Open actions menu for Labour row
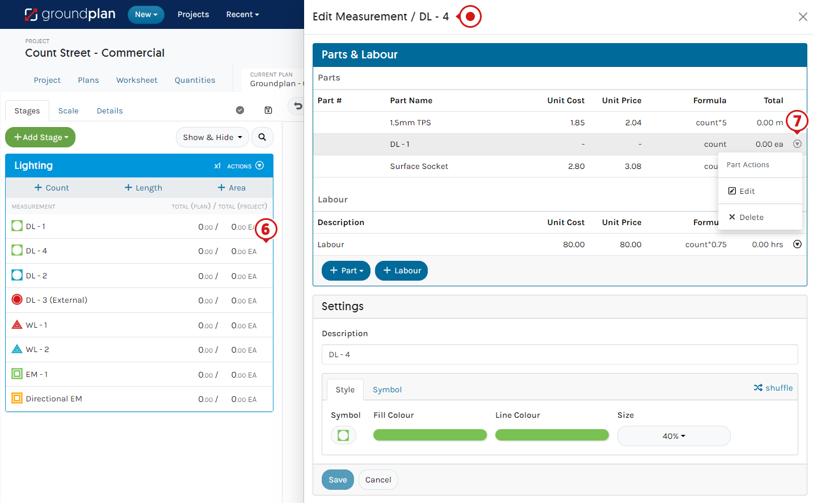Image resolution: width=817 pixels, height=504 pixels. (797, 244)
